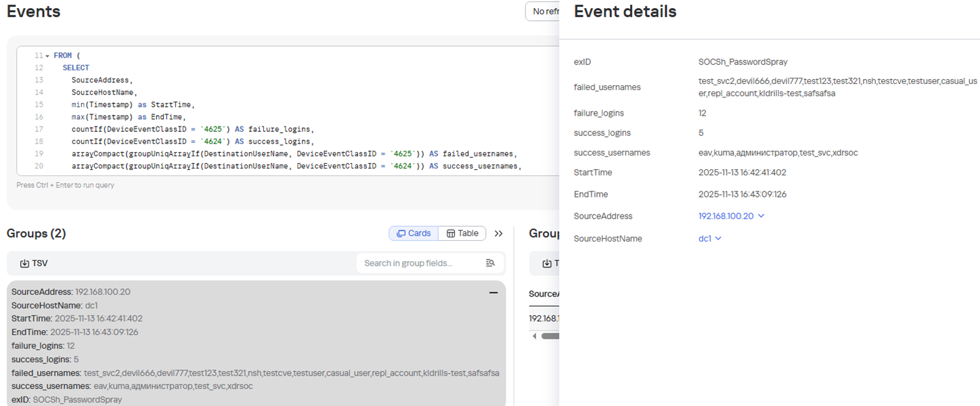980x406 pixels.
Task: Open dropdown next to 192.168.100.20
Action: click(761, 216)
